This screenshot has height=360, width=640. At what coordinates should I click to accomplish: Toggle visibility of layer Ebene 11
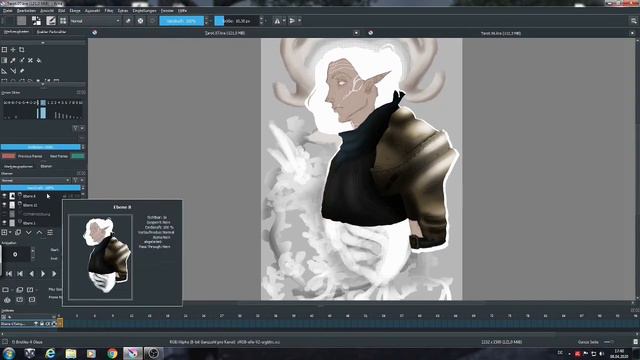(4, 205)
